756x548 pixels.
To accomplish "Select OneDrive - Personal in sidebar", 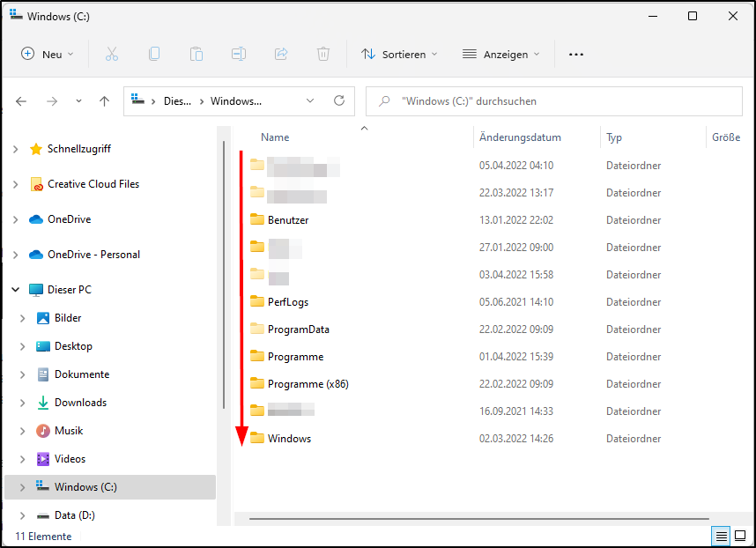I will (93, 255).
